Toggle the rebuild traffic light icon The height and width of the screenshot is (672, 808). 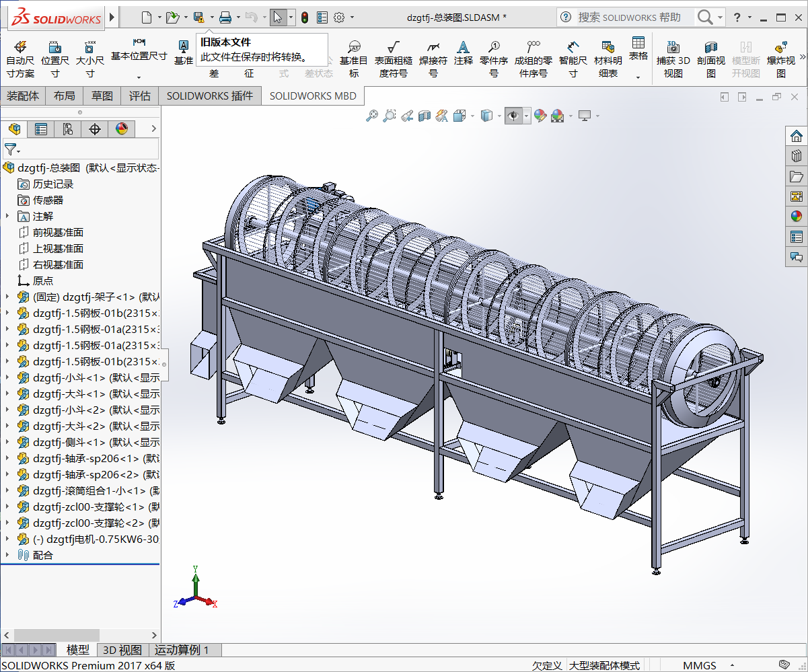tap(305, 17)
